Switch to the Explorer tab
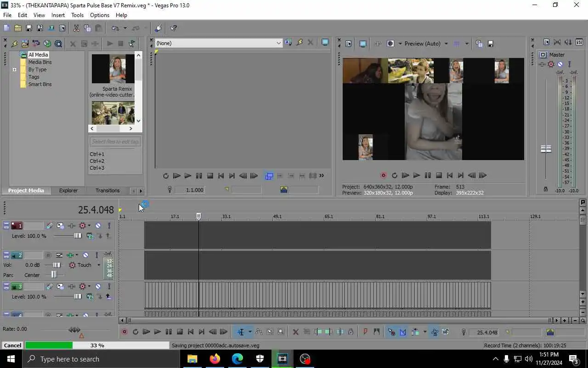Image resolution: width=588 pixels, height=368 pixels. coord(68,190)
